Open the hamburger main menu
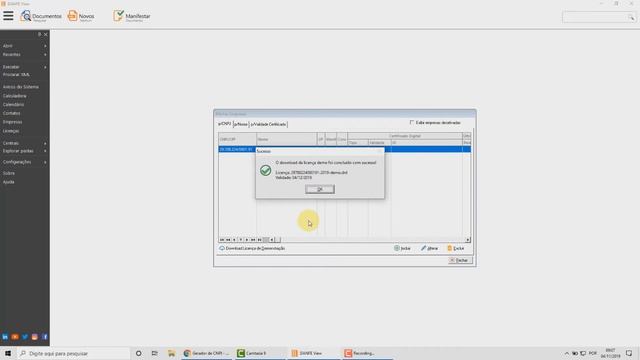 coord(8,16)
